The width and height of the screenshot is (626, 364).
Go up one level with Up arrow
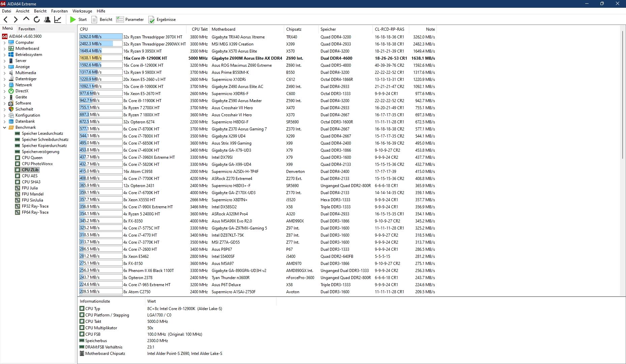[x=26, y=19]
